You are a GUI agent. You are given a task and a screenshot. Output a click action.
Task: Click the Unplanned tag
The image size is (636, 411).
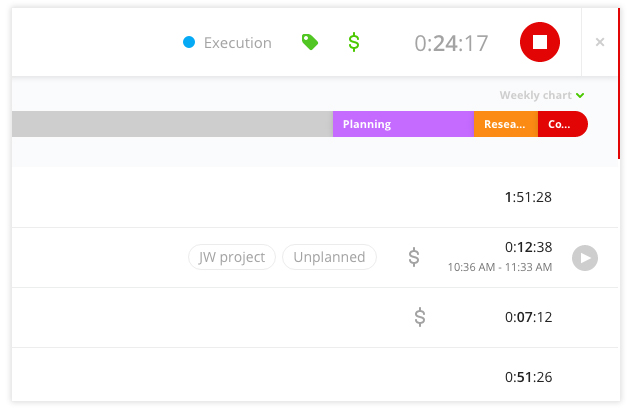coord(329,257)
